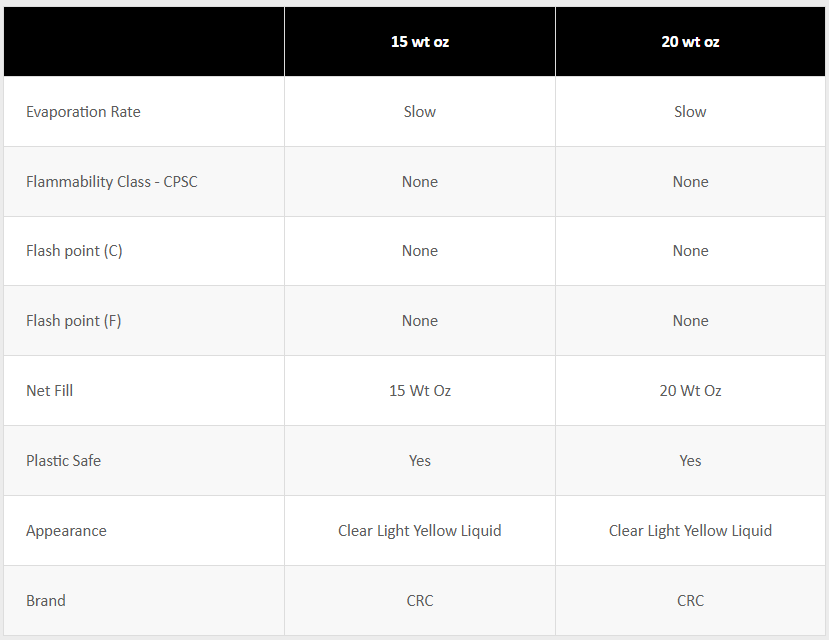Image resolution: width=829 pixels, height=640 pixels.
Task: Click Slow evaporation value under 20 wt oz
Action: pos(690,112)
